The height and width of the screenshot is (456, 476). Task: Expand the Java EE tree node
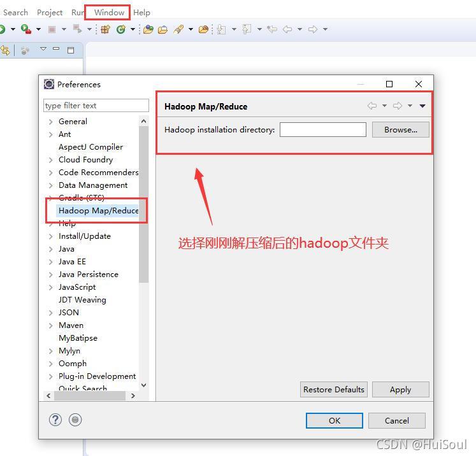[51, 262]
